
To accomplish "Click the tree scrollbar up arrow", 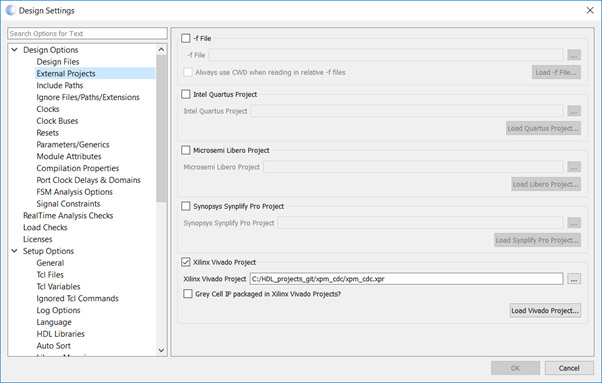I will [161, 50].
